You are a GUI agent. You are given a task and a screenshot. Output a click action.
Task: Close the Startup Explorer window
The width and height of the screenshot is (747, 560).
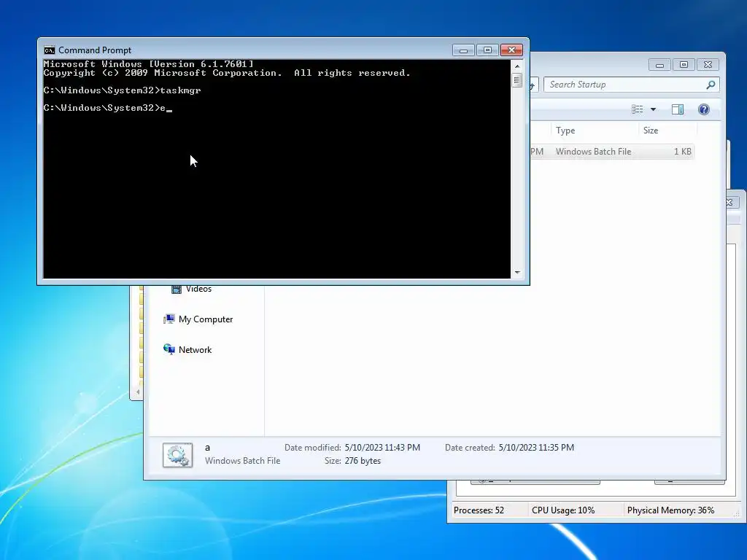tap(708, 65)
